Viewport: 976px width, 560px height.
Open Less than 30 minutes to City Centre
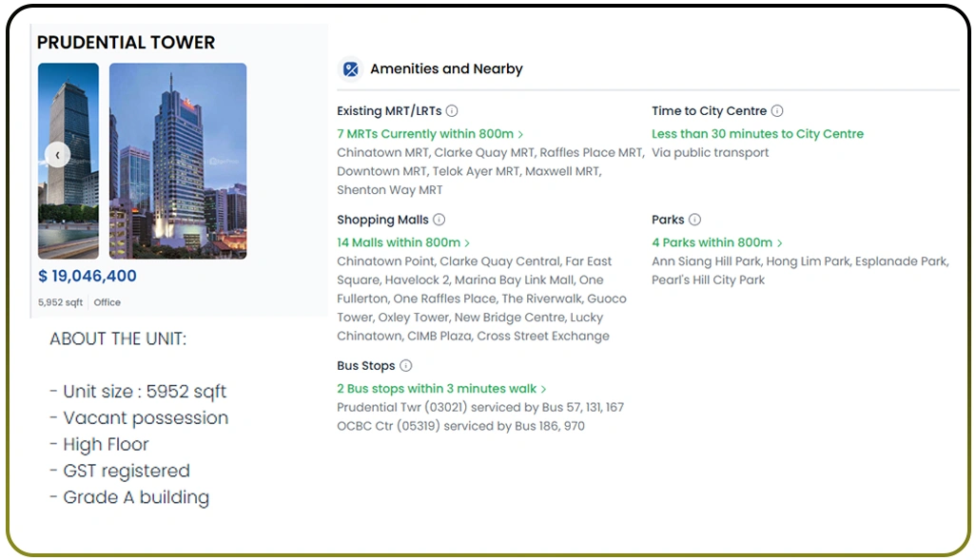[757, 134]
